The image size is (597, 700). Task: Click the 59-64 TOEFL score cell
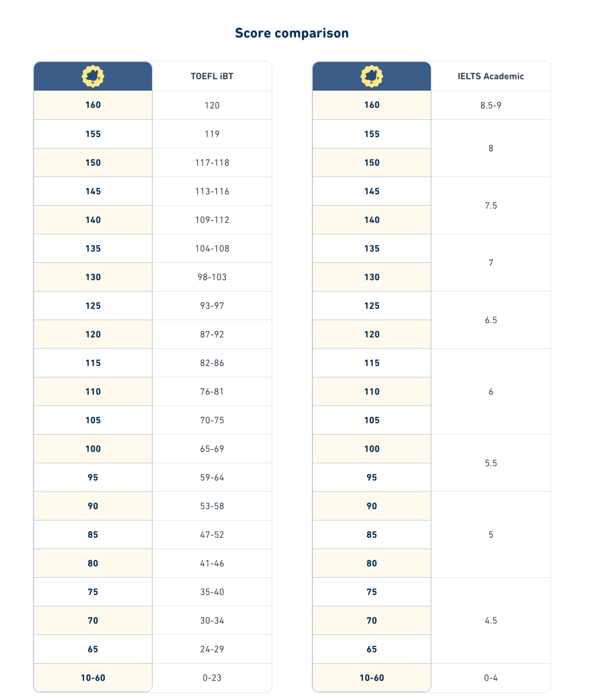[x=212, y=478]
